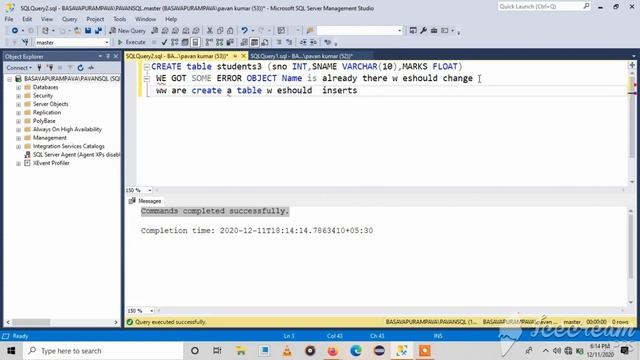Toggle Include Actual Execution Plan icon
640x360 pixels.
coord(209,42)
